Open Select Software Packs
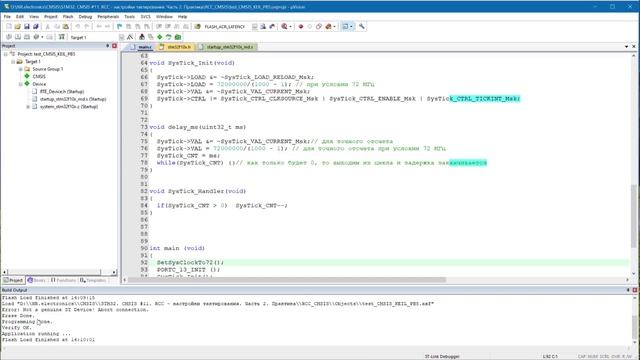 point(169,37)
